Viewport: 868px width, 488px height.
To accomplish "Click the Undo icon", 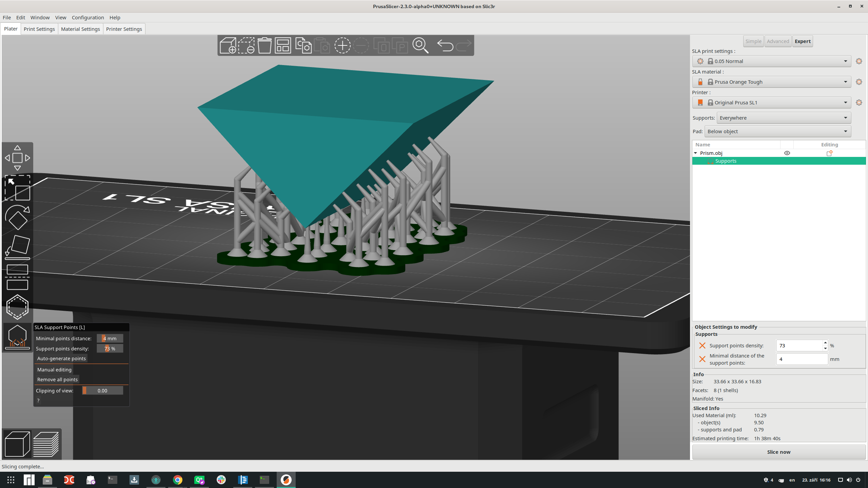I will (445, 45).
